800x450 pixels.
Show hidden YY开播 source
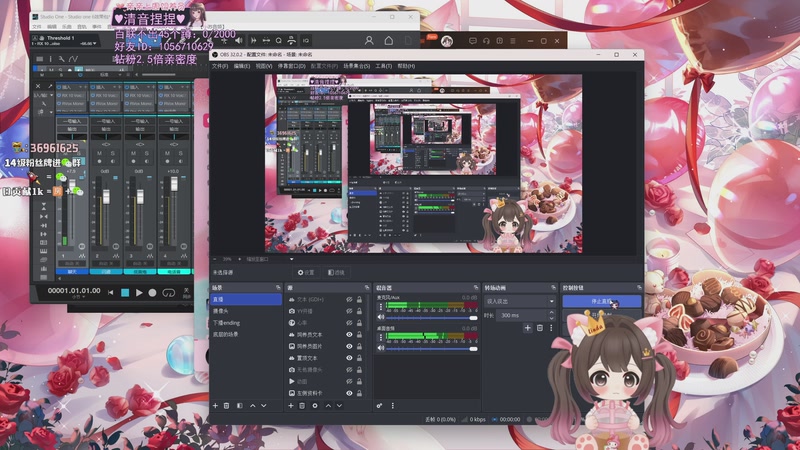(349, 311)
